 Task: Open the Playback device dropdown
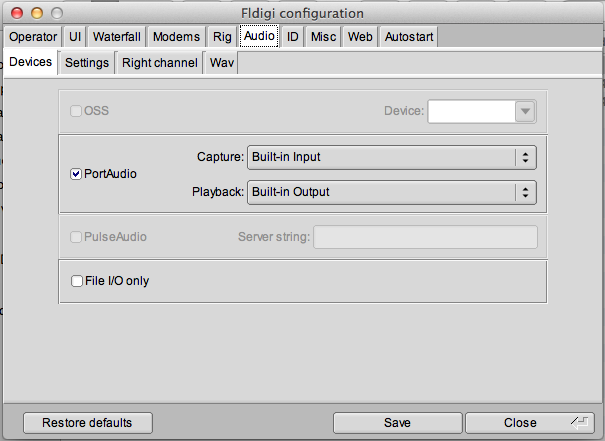[391, 192]
